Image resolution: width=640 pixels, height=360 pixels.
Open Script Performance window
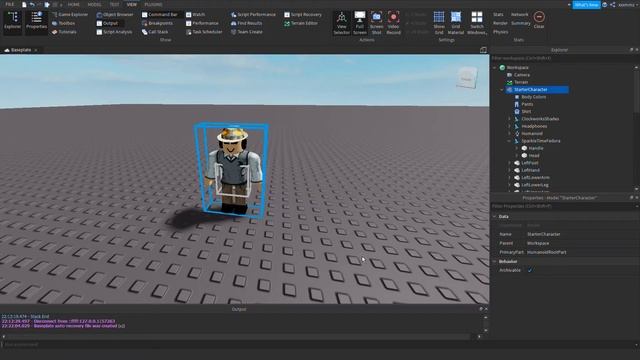tap(253, 14)
